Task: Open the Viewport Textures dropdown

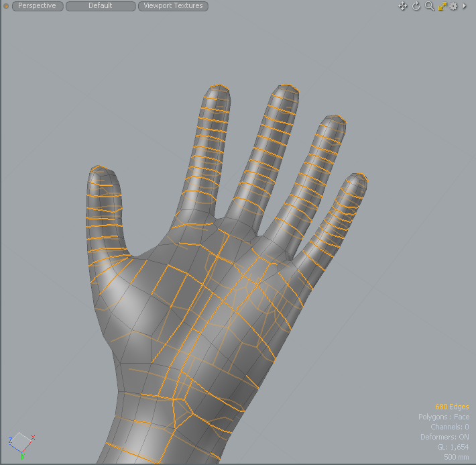Action: [173, 6]
